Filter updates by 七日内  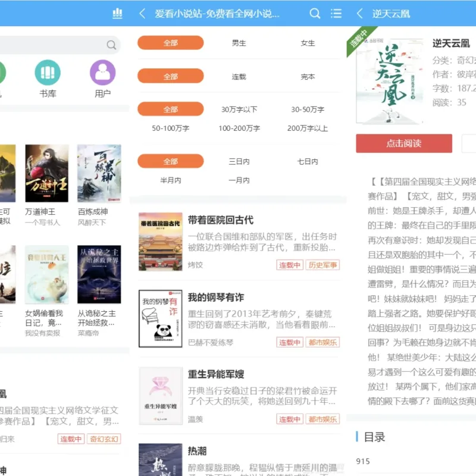(x=308, y=161)
